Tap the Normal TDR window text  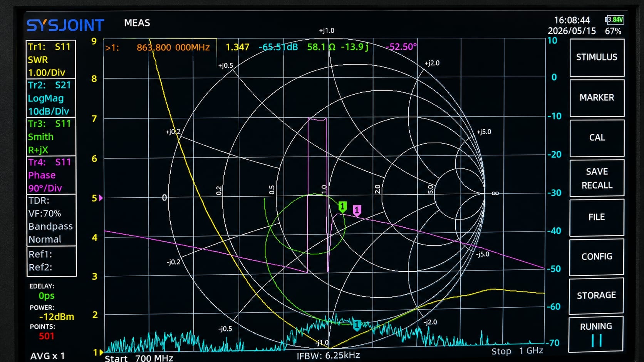click(45, 239)
